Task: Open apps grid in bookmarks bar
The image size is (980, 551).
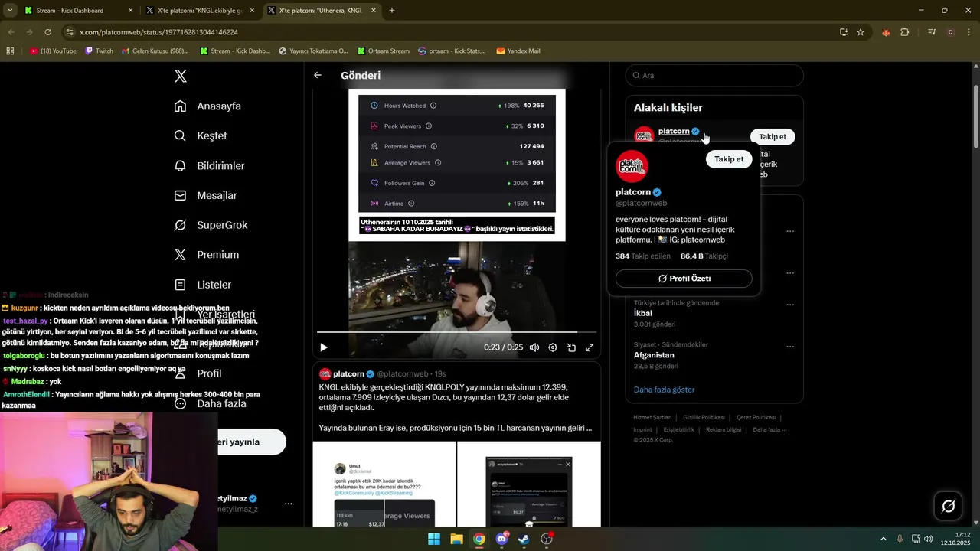Action: (x=10, y=51)
